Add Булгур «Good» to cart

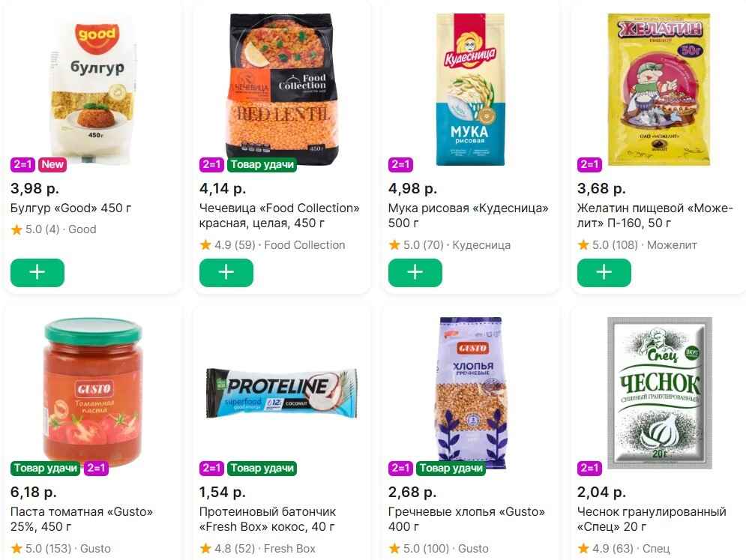click(37, 273)
